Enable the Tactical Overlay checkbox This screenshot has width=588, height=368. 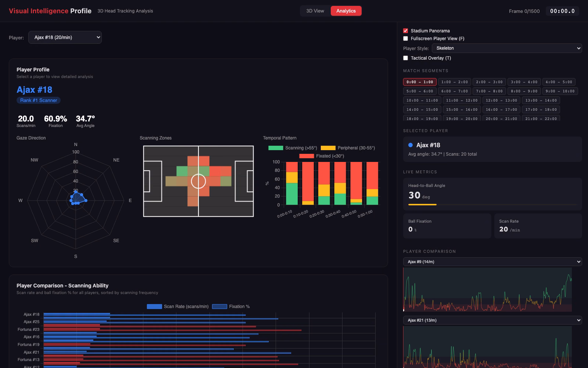coord(406,58)
